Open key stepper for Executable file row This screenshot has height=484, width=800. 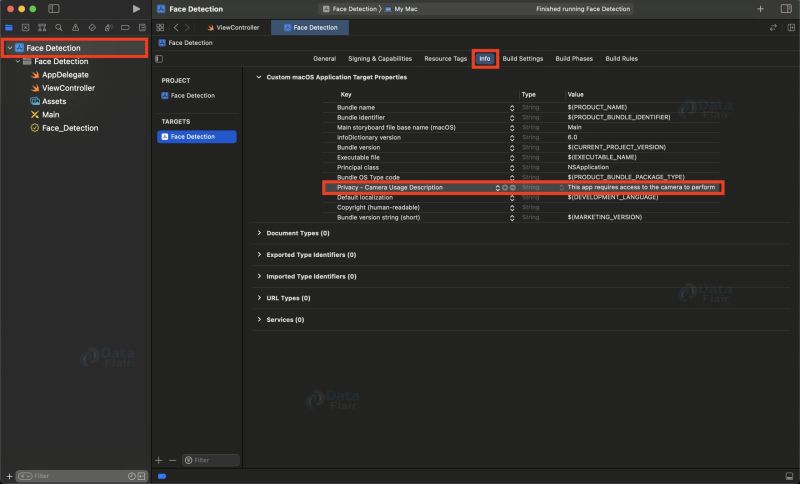click(512, 158)
